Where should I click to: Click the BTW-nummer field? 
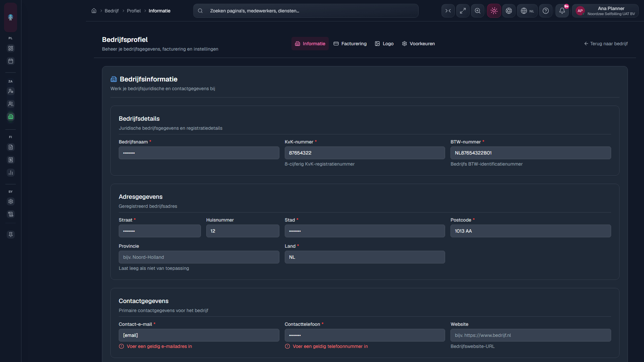(x=531, y=153)
